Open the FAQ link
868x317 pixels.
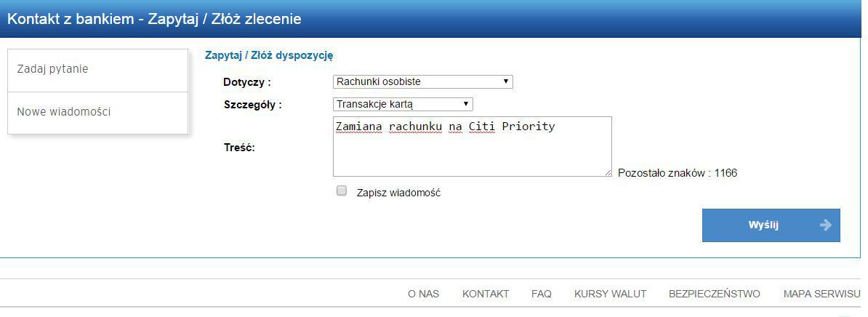pos(542,294)
